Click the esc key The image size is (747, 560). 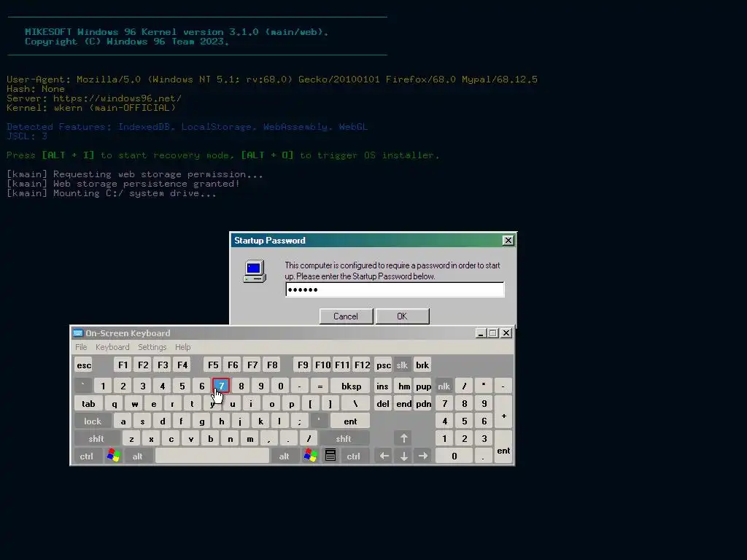(x=84, y=365)
